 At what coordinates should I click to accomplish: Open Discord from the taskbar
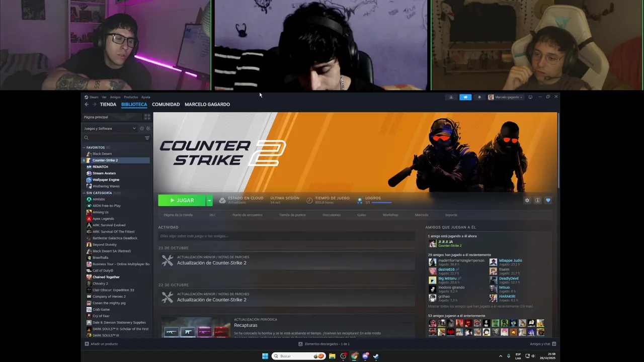365,356
